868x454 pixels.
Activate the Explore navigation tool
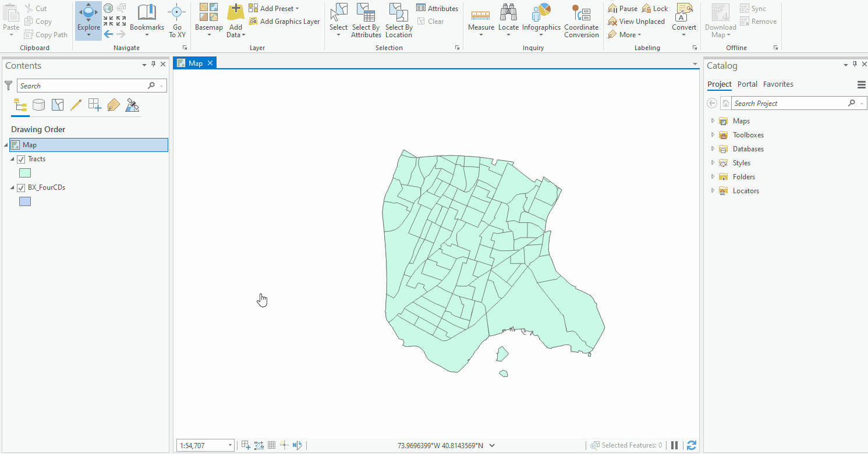(x=88, y=16)
